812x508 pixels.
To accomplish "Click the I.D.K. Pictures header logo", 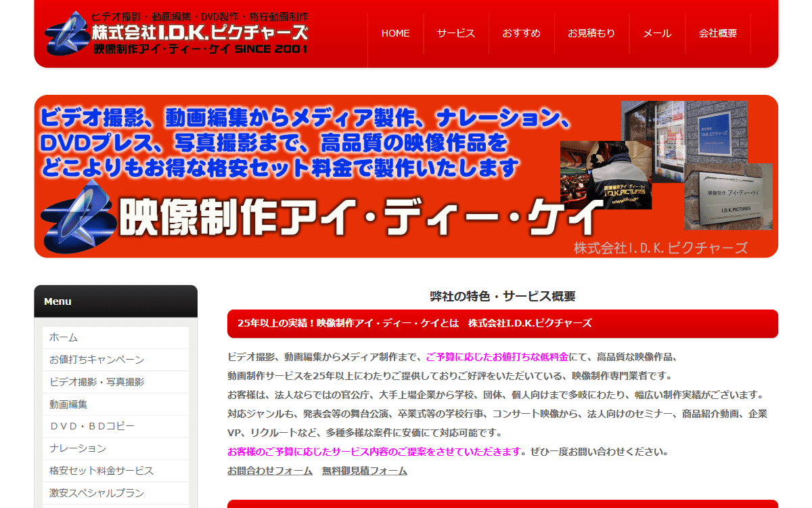I will click(x=177, y=33).
